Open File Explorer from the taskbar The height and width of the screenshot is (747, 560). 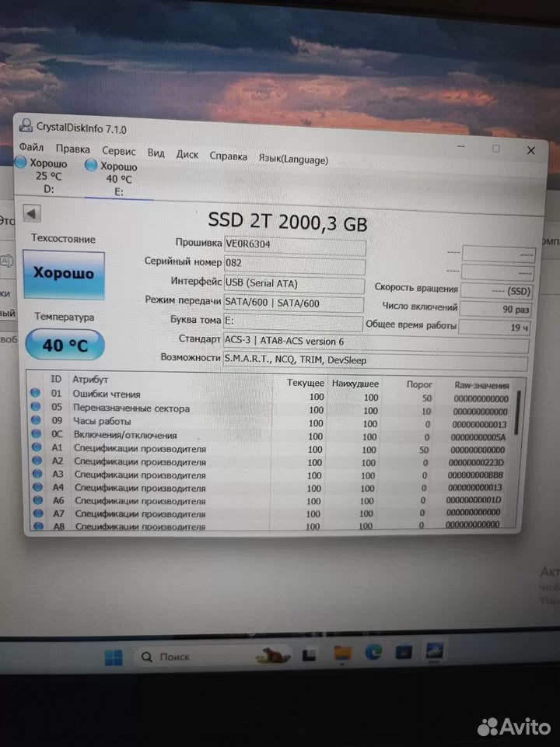(x=342, y=653)
